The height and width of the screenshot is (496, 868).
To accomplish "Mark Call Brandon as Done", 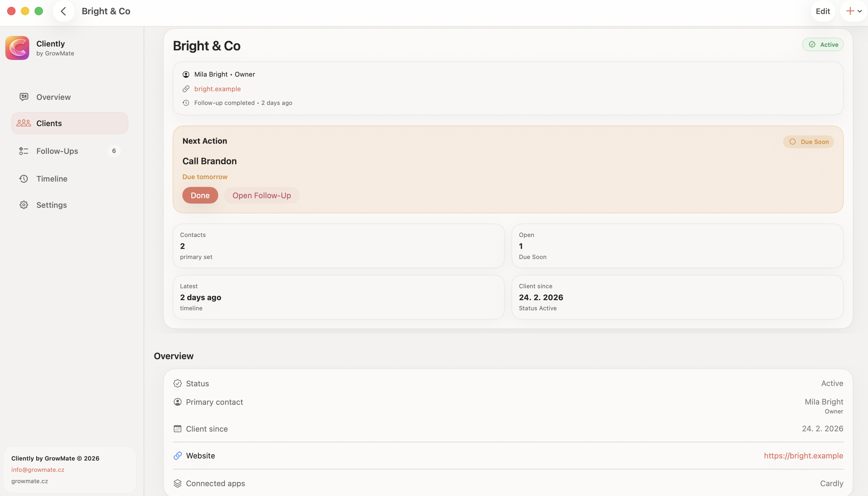I will (200, 195).
